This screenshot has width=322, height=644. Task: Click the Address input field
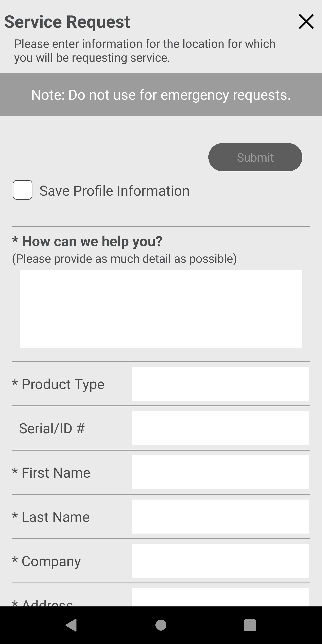220,597
